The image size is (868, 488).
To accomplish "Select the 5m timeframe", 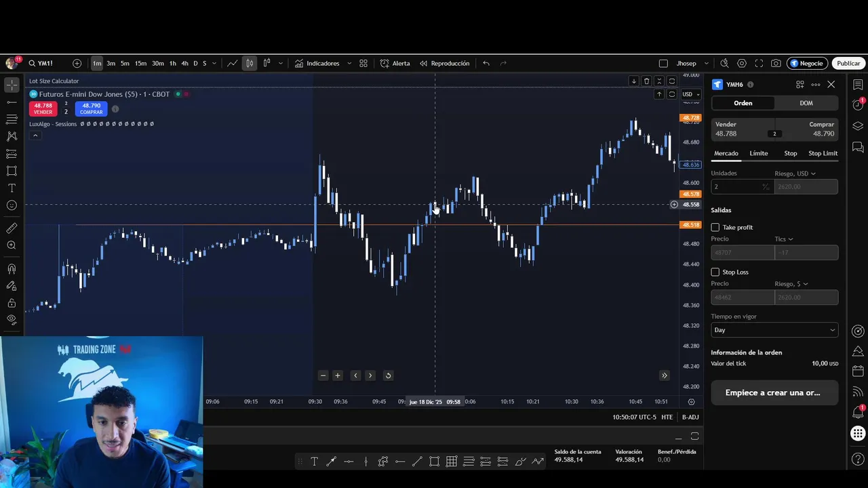I will pos(125,63).
